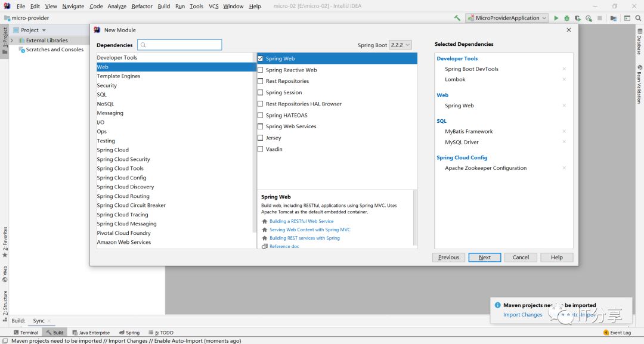Open the Event Log

pyautogui.click(x=617, y=333)
